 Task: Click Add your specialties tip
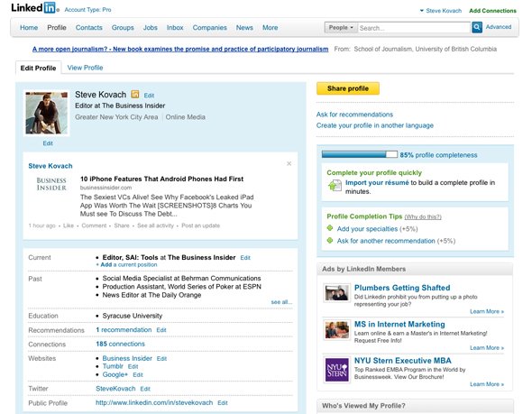coord(367,229)
